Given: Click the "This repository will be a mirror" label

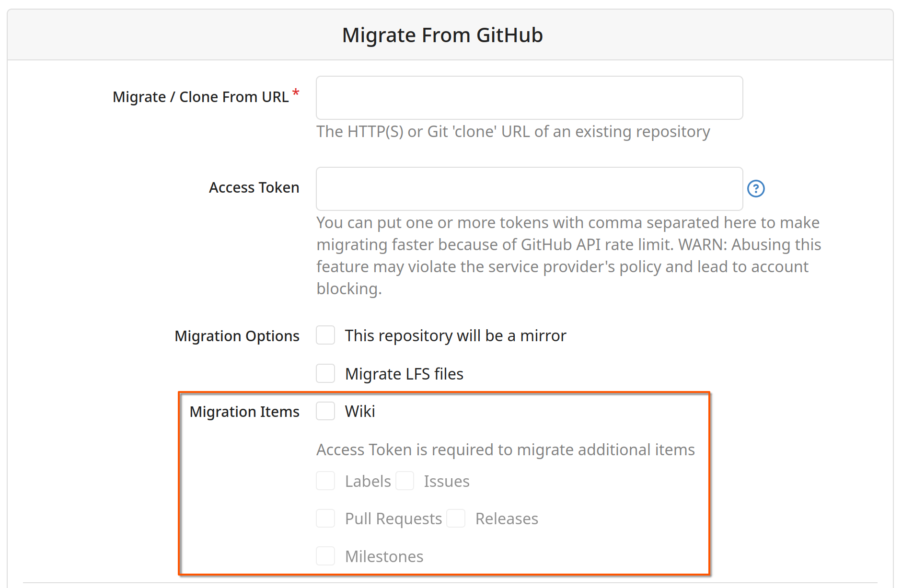Looking at the screenshot, I should (455, 336).
